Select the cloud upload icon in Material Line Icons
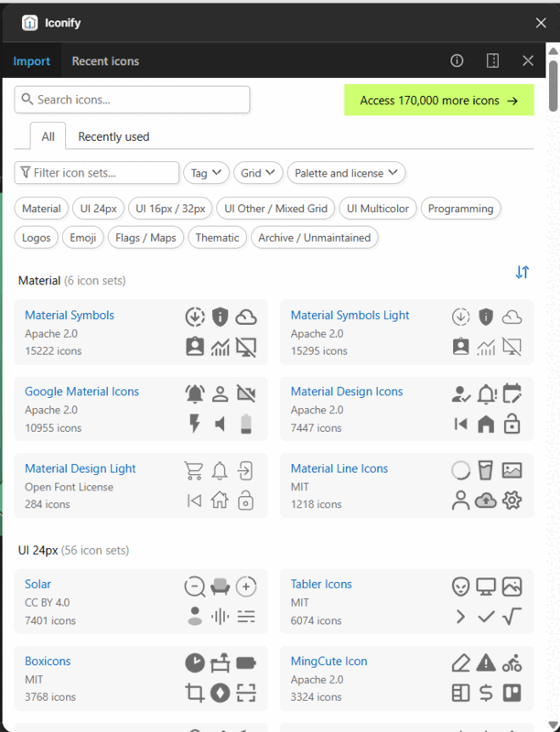560x732 pixels. pos(486,501)
